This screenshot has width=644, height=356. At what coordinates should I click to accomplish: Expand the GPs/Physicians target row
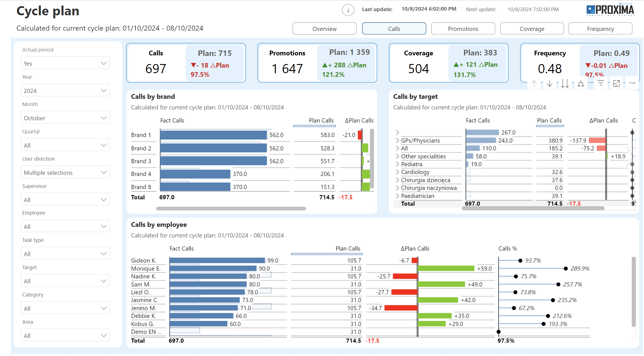tap(397, 141)
